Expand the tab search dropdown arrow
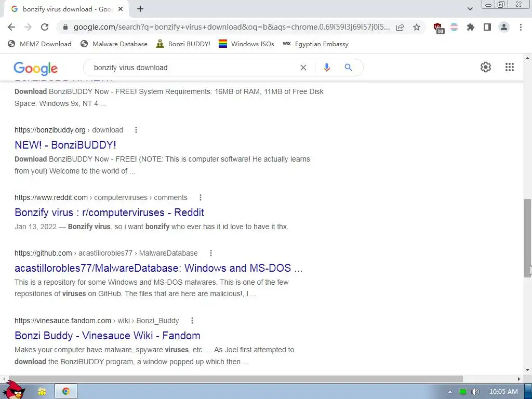532x399 pixels. [470, 9]
